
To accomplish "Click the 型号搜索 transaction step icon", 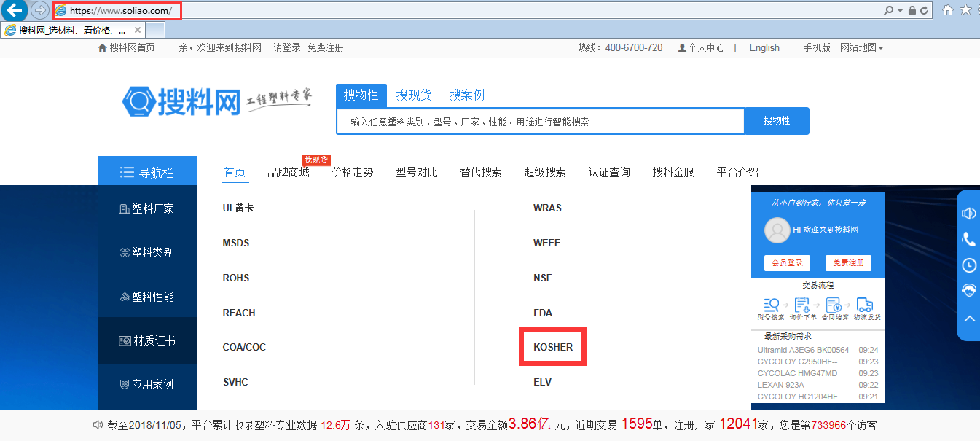I will 771,305.
